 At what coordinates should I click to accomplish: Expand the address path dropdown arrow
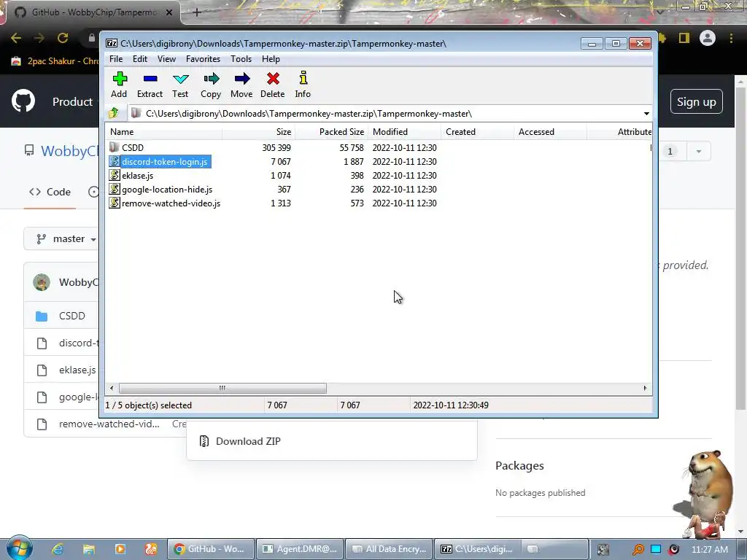(x=646, y=113)
